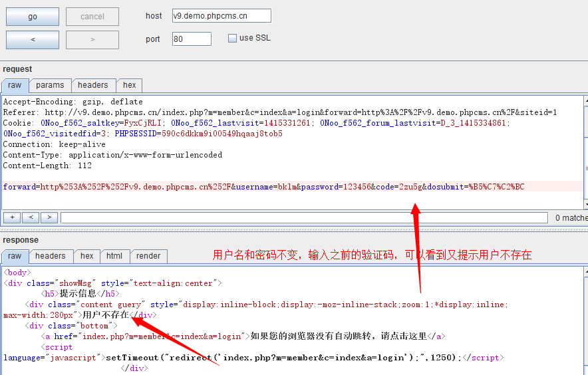Click the go button to send request
This screenshot has height=375, width=588.
pos(33,17)
